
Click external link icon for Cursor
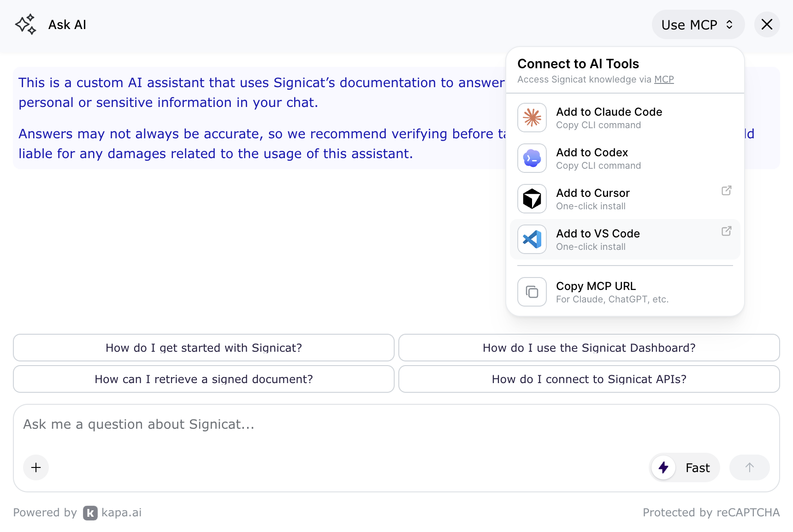pos(727,190)
